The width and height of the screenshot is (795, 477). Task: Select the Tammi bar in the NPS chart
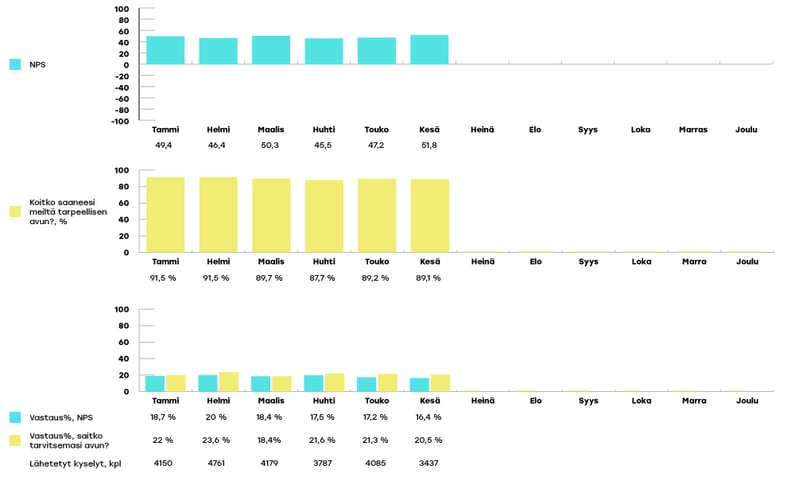pyautogui.click(x=165, y=51)
